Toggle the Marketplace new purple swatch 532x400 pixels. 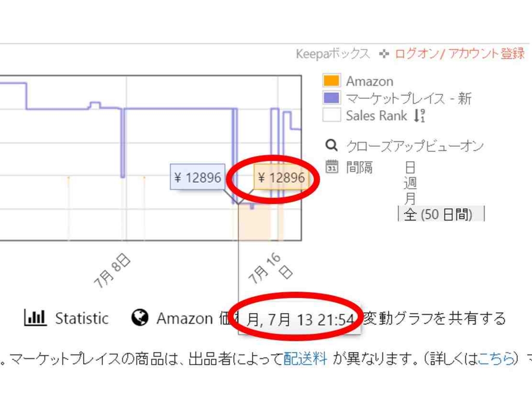[331, 98]
